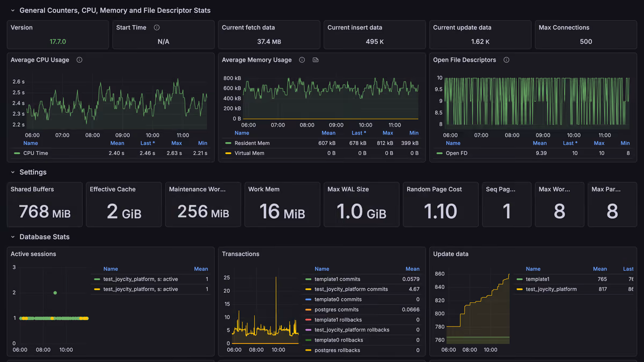Click the Shared Buffers 768 MiB stat

point(45,212)
